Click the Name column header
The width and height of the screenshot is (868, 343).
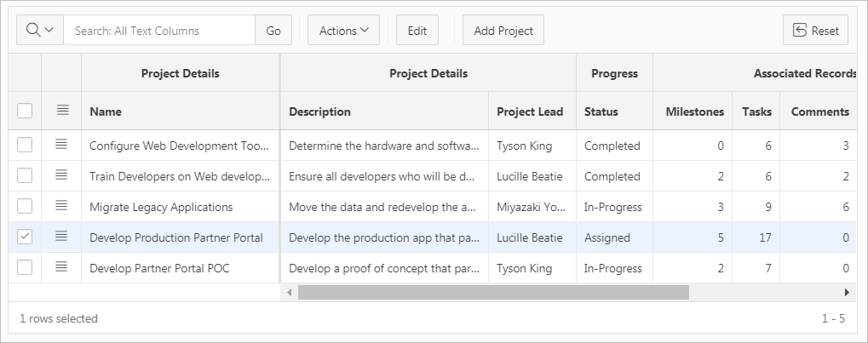(106, 111)
